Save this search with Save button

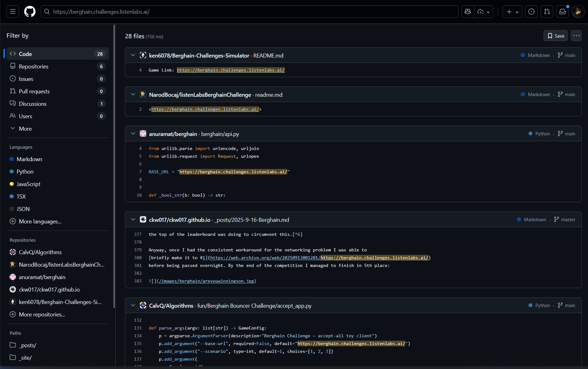[x=556, y=36]
